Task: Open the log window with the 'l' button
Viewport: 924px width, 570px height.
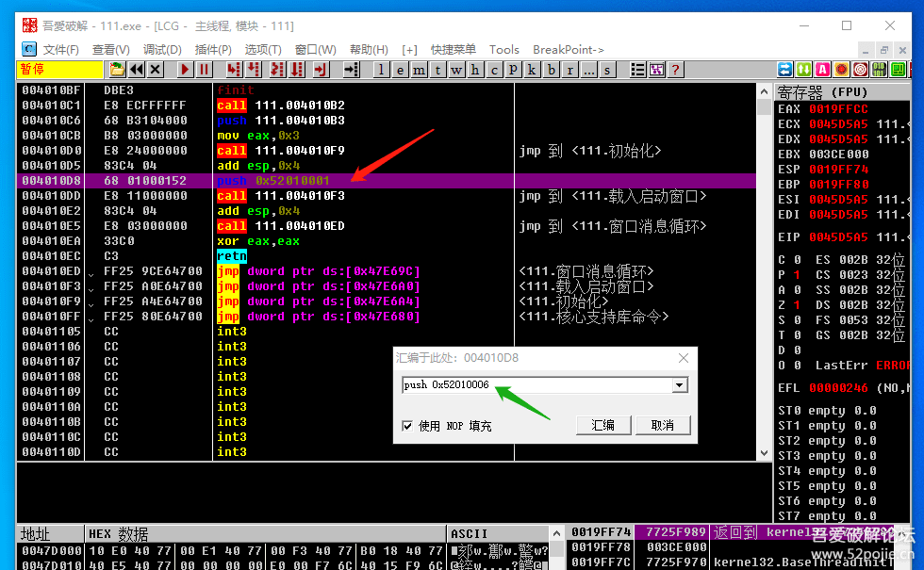Action: pos(381,69)
